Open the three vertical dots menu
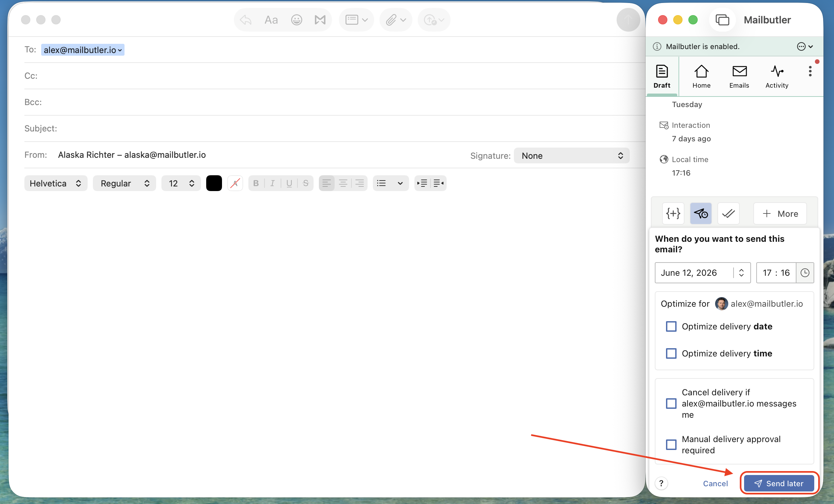This screenshot has height=504, width=834. click(x=810, y=71)
